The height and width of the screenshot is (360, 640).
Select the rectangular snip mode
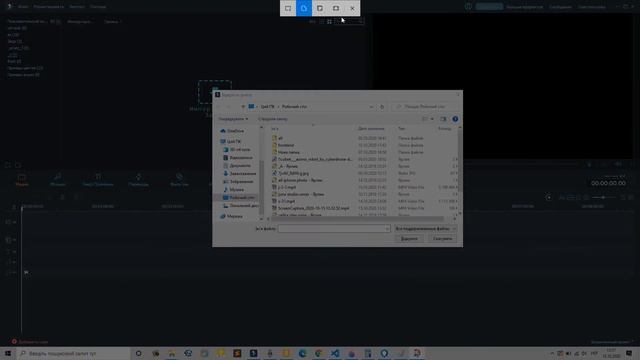click(288, 8)
